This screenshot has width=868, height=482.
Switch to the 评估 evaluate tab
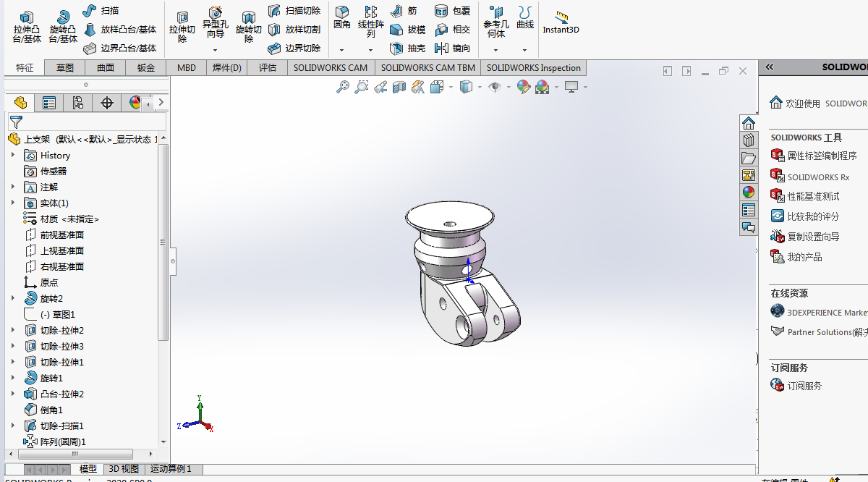(268, 68)
